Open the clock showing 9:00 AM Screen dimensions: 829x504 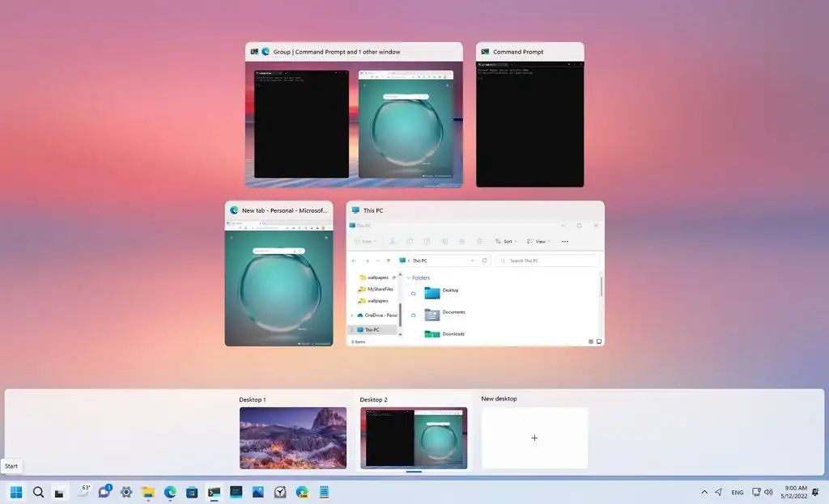click(x=794, y=492)
